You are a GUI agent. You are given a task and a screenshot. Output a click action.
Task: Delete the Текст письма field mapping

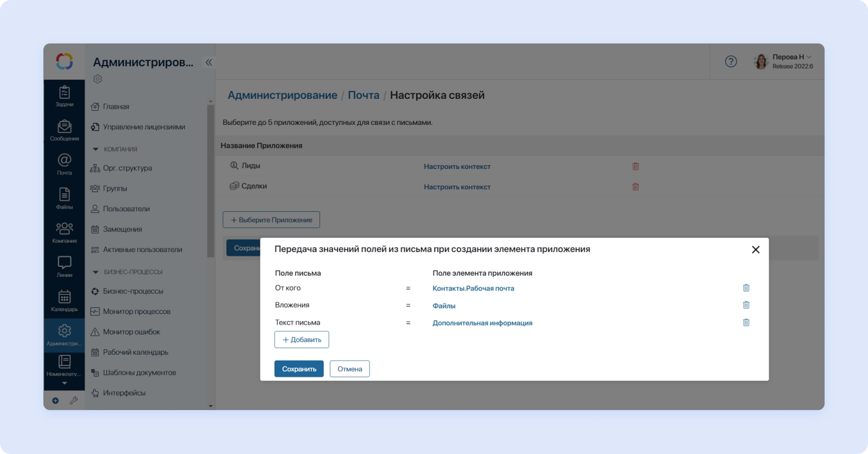click(746, 323)
